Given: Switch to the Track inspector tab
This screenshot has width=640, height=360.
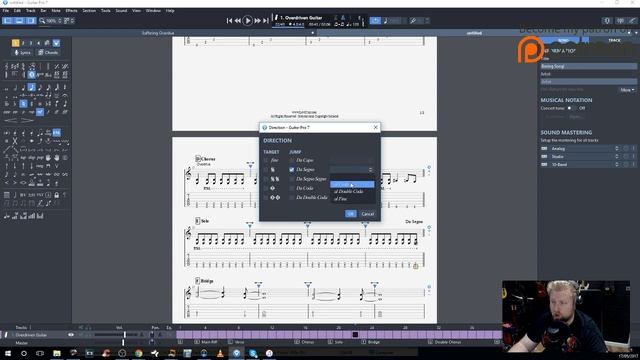Looking at the screenshot, I should [x=614, y=40].
